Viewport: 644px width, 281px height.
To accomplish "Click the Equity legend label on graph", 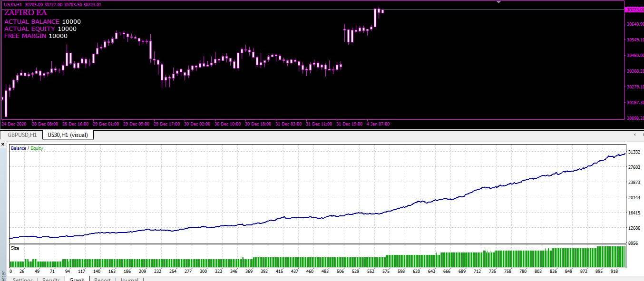I will click(x=37, y=148).
